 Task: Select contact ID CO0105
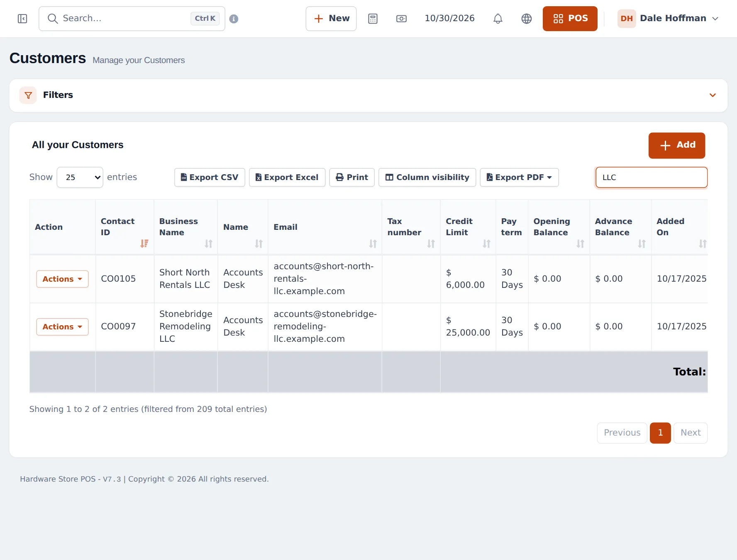[118, 279]
